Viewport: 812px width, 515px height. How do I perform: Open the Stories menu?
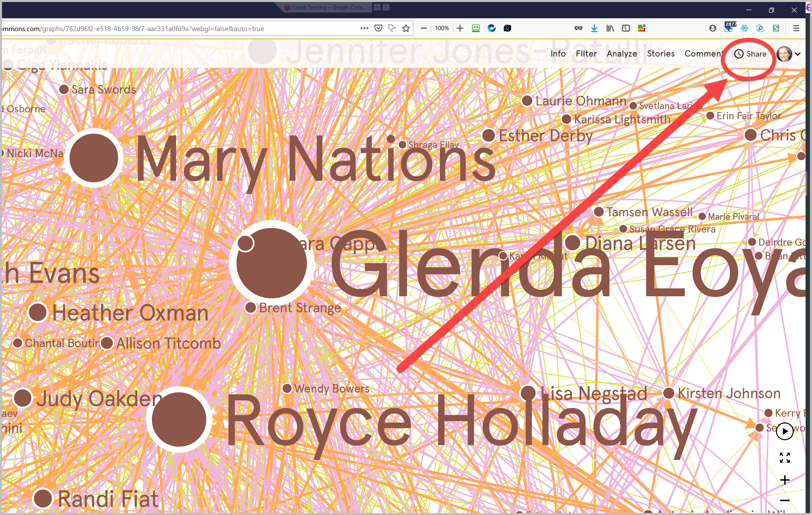point(661,54)
